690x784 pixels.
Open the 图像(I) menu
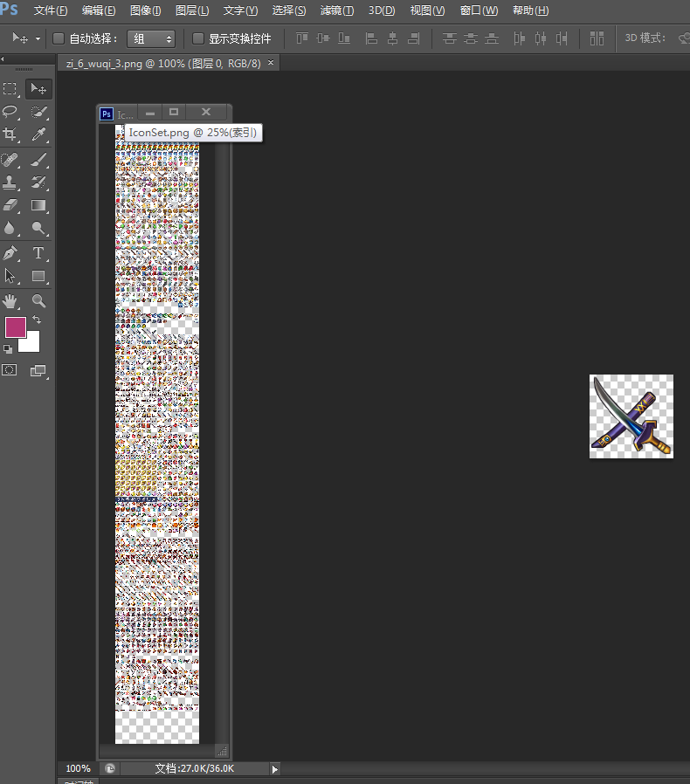tap(146, 10)
